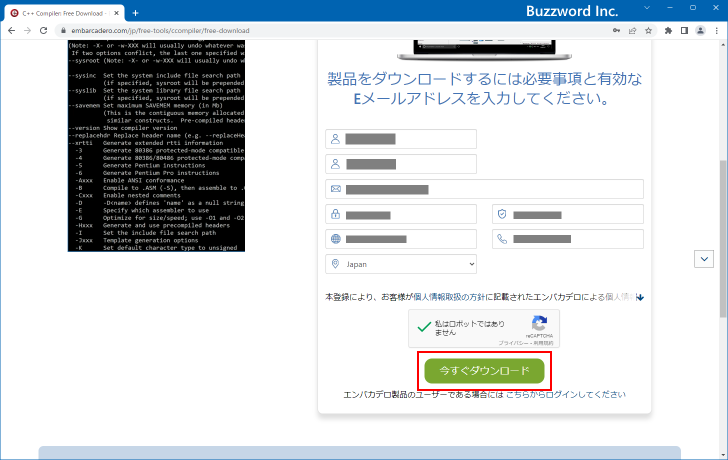This screenshot has width=728, height=460.
Task: Click the browser forward arrow
Action: tap(27, 31)
